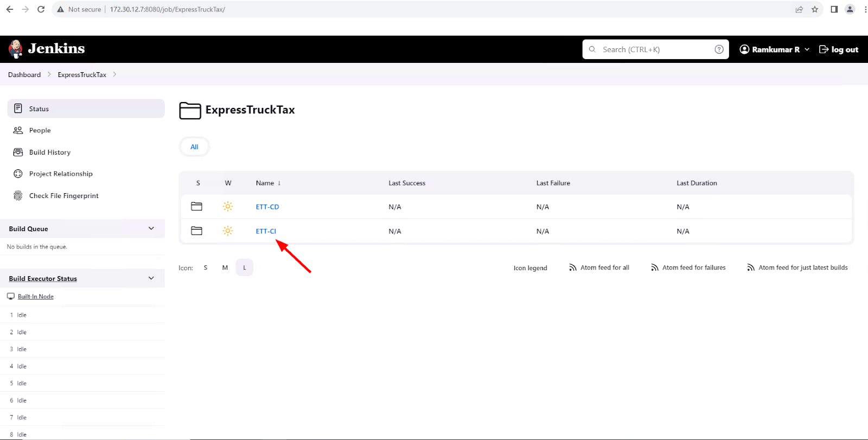The height and width of the screenshot is (440, 868).
Task: Click the large ExpressTruckTax folder icon
Action: pyautogui.click(x=190, y=110)
